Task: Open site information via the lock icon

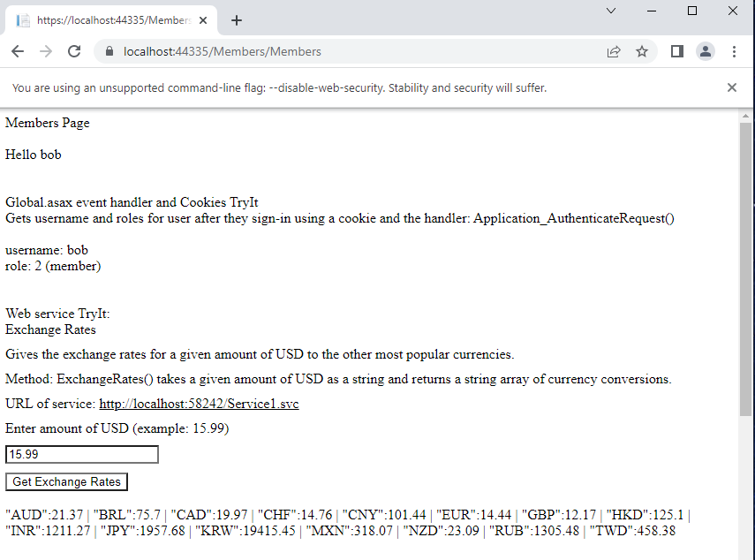Action: point(108,52)
